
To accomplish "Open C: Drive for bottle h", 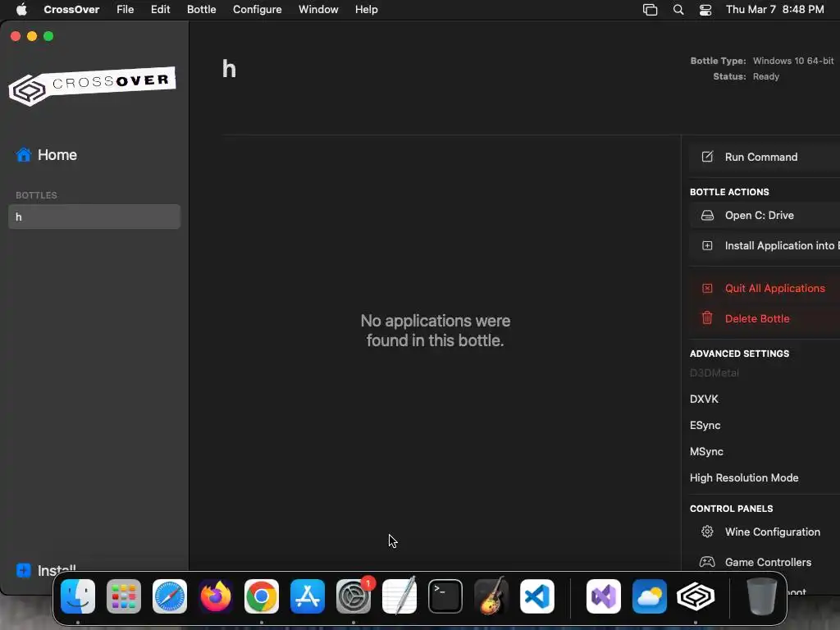I will [x=765, y=216].
